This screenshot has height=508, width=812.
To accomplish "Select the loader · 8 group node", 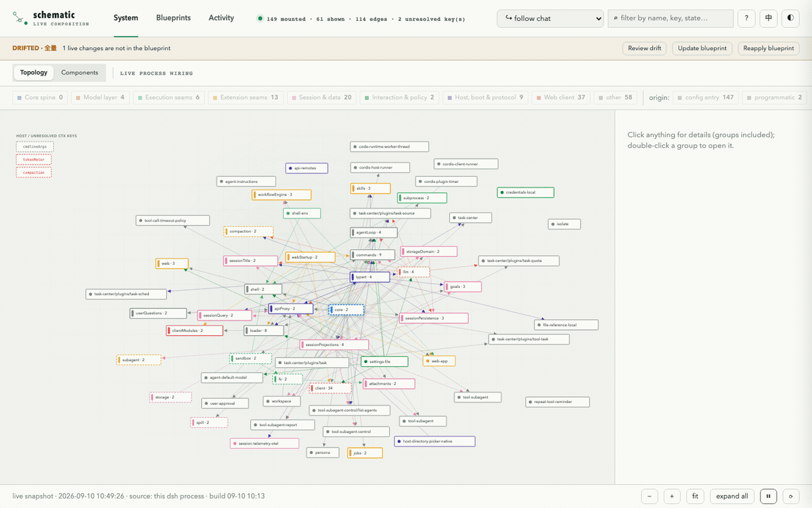I will point(265,331).
